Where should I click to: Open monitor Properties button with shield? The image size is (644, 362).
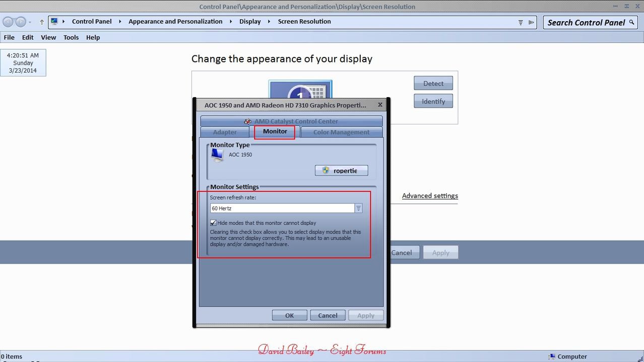tap(342, 171)
